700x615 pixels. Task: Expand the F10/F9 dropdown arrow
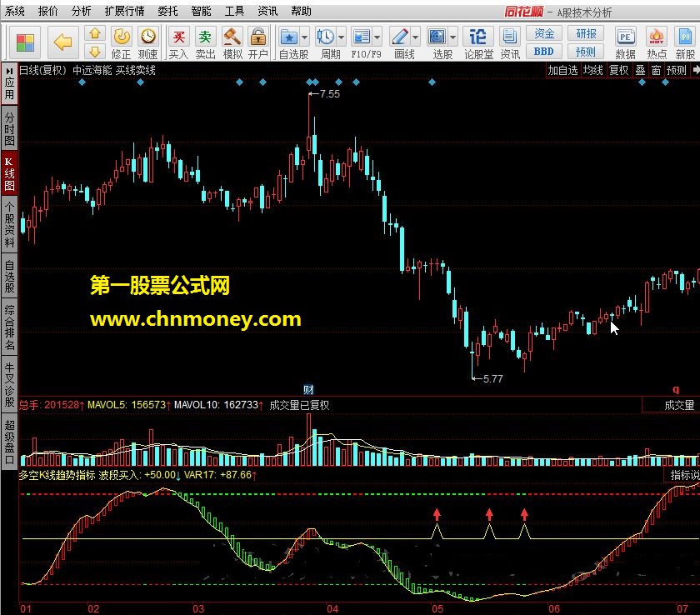click(x=377, y=37)
